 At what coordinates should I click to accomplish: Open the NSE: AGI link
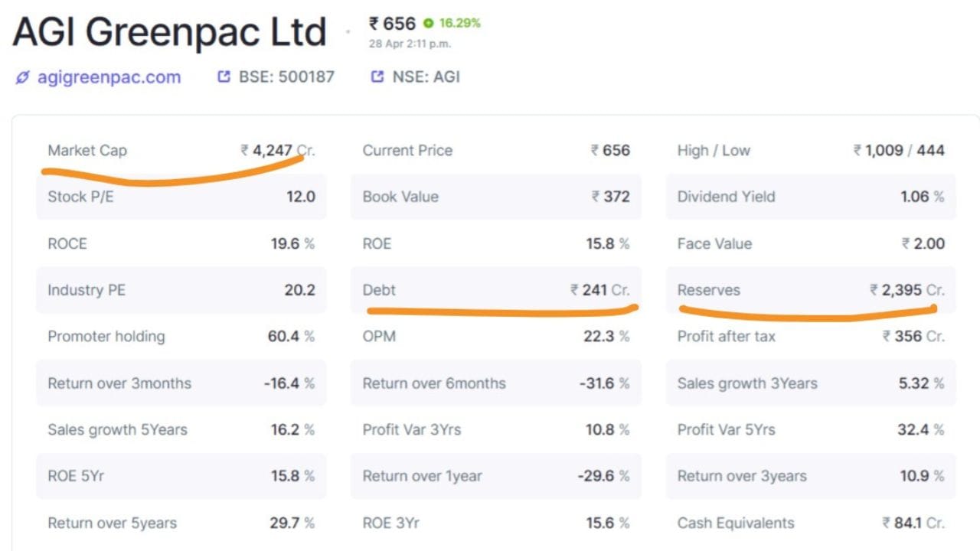[x=426, y=77]
